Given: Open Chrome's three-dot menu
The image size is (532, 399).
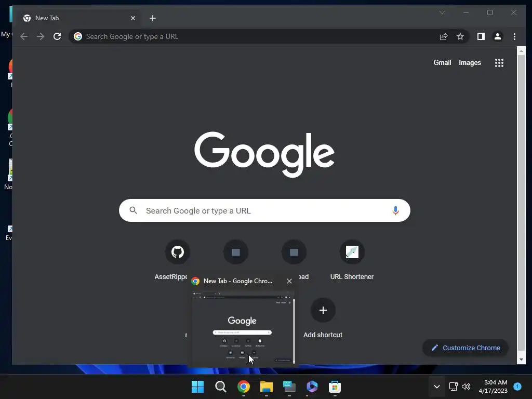Looking at the screenshot, I should [514, 36].
